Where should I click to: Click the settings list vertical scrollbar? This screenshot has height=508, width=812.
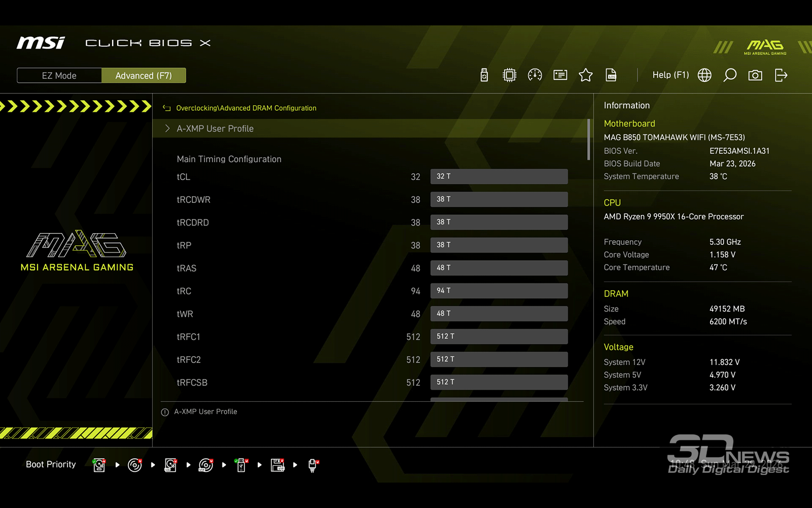[589, 140]
